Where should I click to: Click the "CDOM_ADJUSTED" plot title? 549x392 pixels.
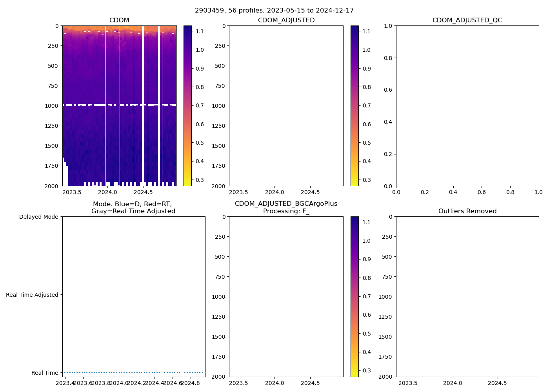tap(286, 20)
